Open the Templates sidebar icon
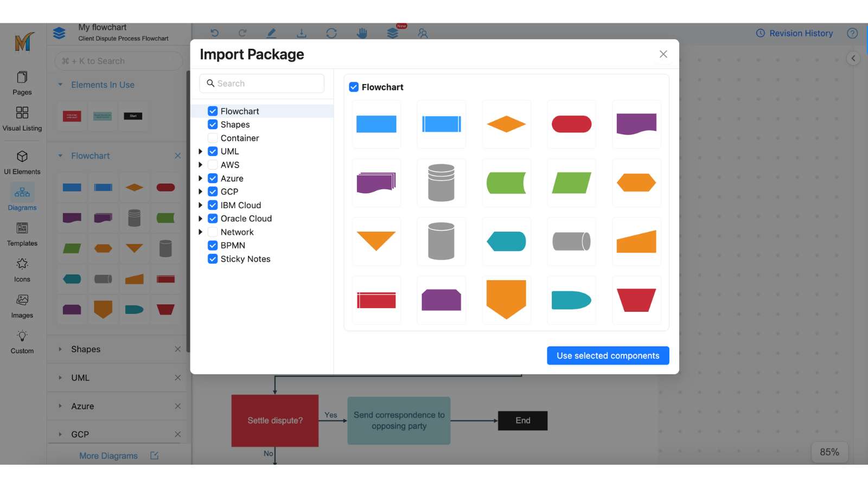The width and height of the screenshot is (868, 488). [22, 234]
